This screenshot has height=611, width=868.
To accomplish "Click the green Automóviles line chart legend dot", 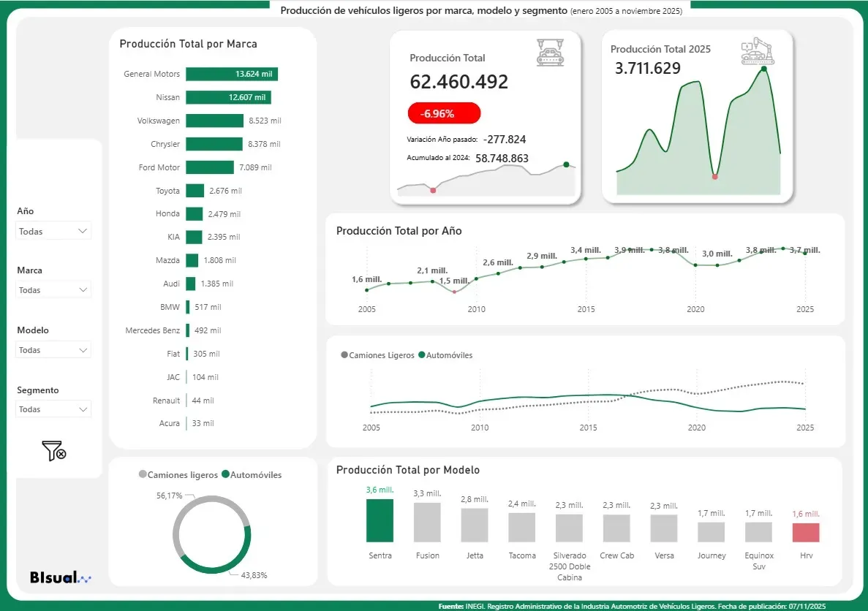I will [421, 355].
